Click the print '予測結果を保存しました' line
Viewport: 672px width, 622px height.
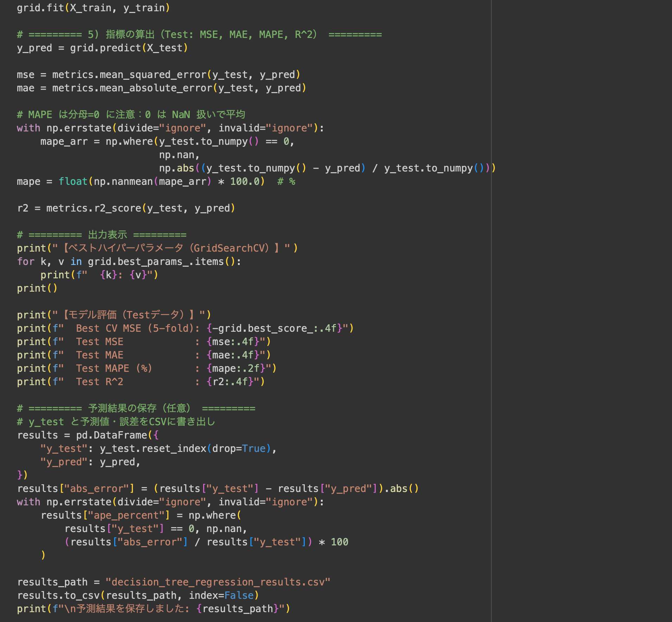(154, 609)
